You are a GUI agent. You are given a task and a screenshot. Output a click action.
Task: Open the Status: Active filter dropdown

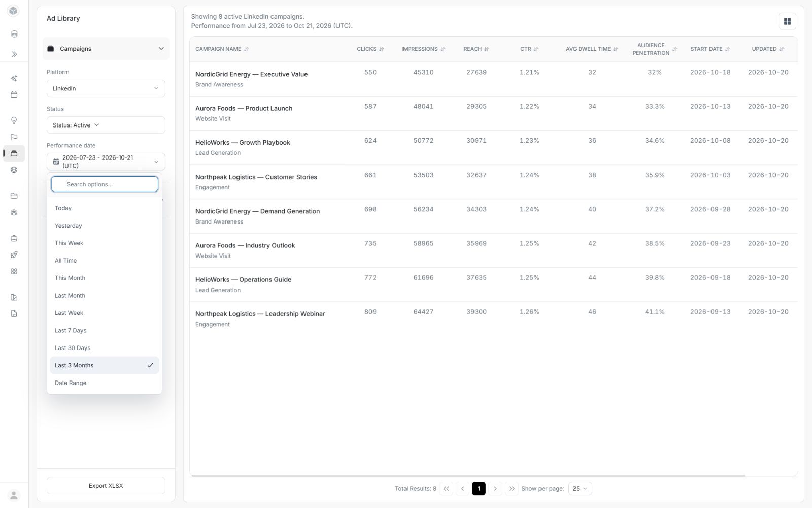[x=106, y=125]
